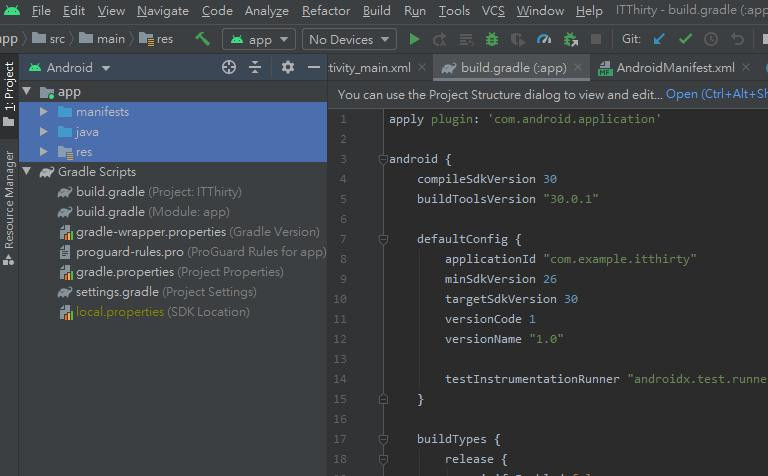Viewport: 768px width, 476px height.
Task: Fold the android block at line 3
Action: (384, 159)
